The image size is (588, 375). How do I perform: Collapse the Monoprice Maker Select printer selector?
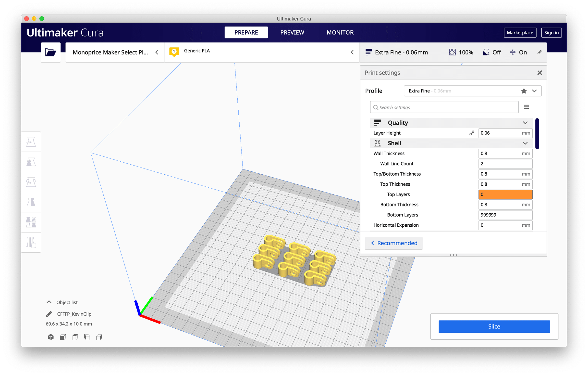(x=157, y=52)
